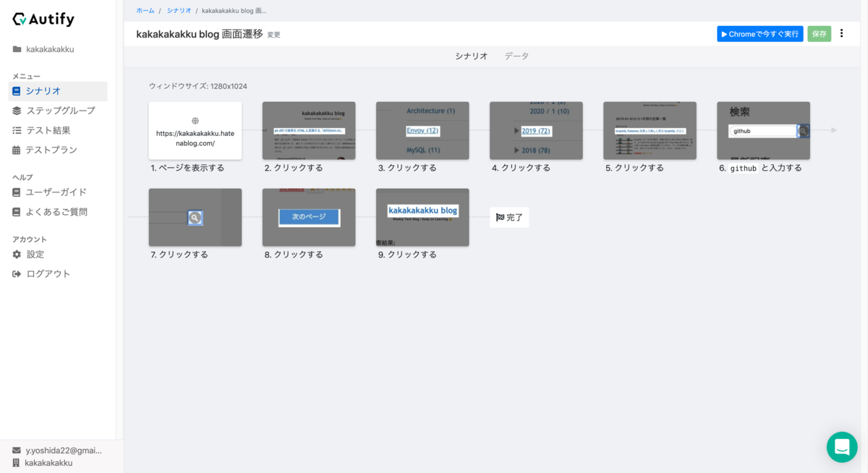Click the テスト結果 list icon
The width and height of the screenshot is (868, 473).
click(17, 130)
